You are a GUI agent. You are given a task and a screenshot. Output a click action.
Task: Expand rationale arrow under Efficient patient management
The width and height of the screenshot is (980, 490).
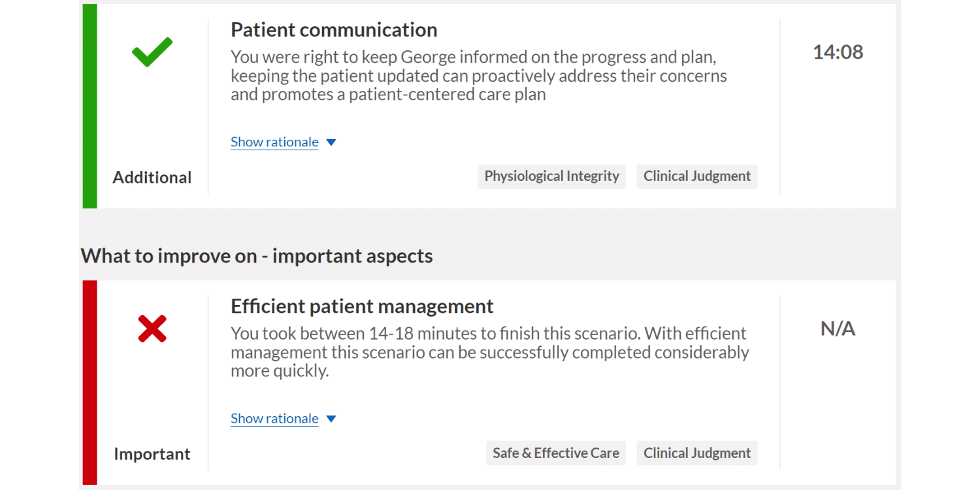point(331,419)
